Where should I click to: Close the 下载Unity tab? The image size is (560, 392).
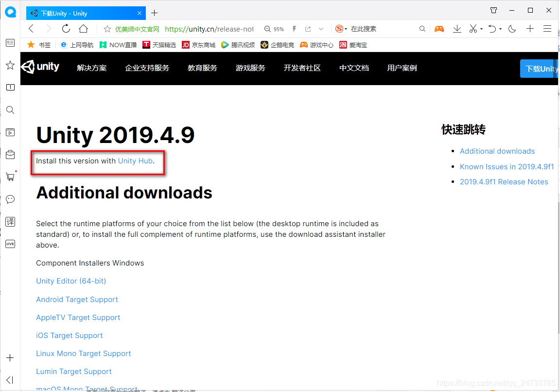tap(140, 13)
